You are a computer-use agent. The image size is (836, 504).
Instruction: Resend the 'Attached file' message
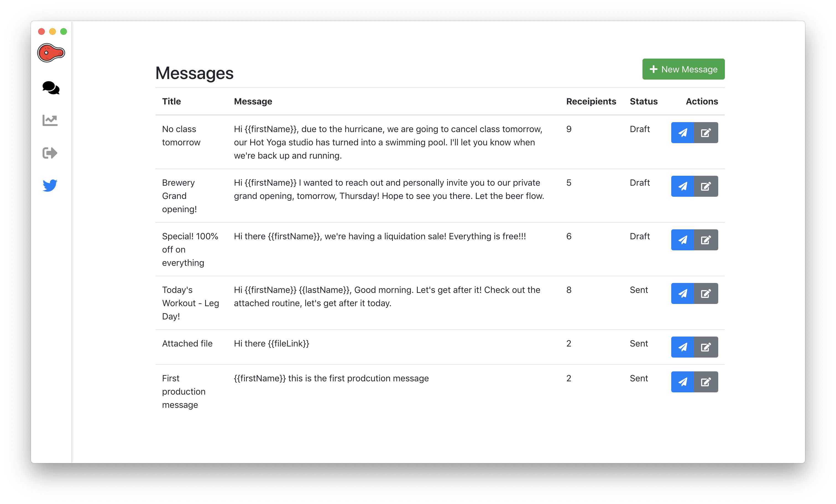click(x=682, y=347)
